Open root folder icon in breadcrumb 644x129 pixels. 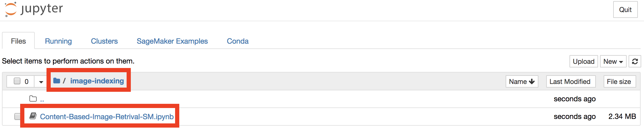click(57, 81)
